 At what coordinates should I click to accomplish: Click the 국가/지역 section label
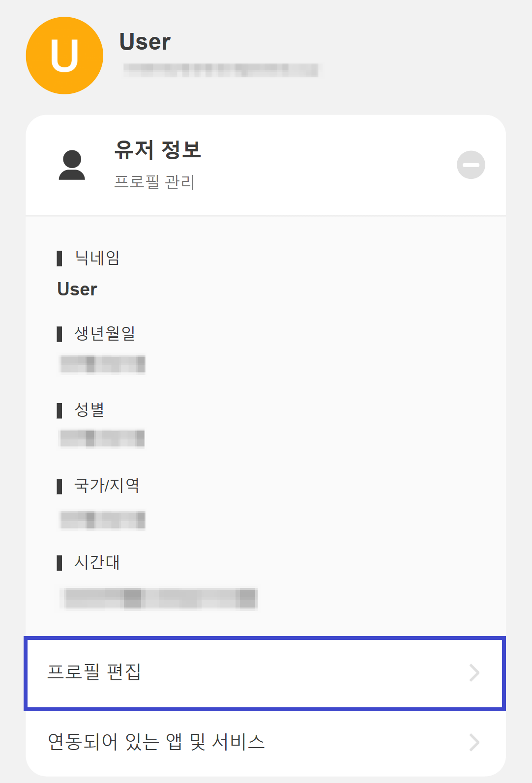107,486
